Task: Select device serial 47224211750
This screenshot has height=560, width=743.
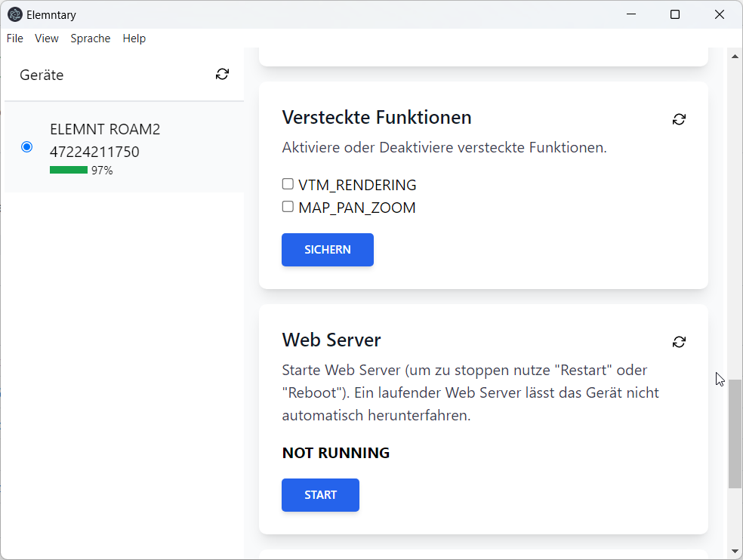Action: [x=94, y=152]
